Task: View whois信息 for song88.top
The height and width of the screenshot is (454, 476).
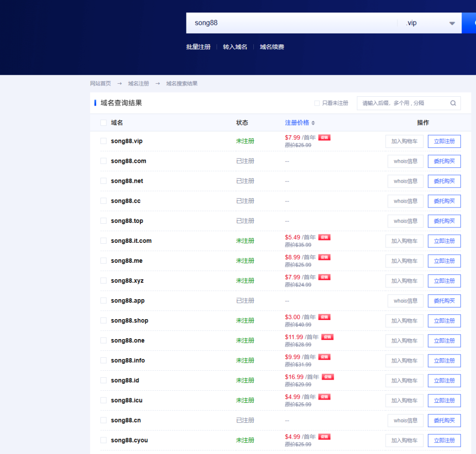Action: point(405,221)
